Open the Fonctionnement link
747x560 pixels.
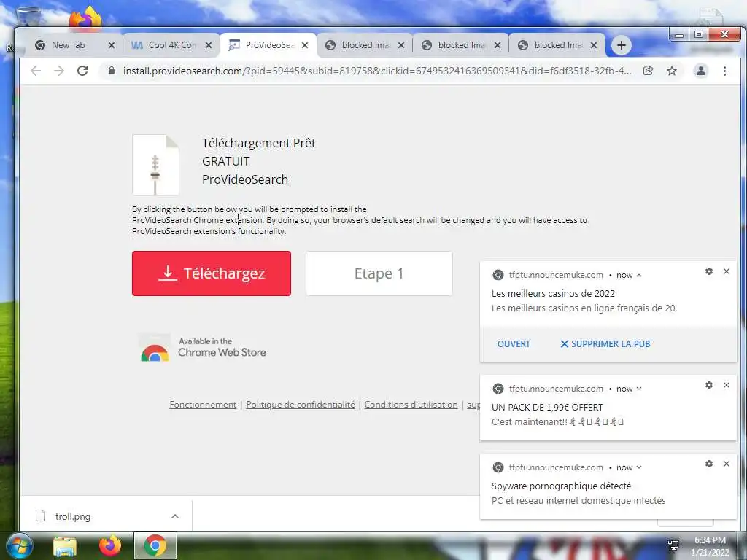(x=203, y=404)
